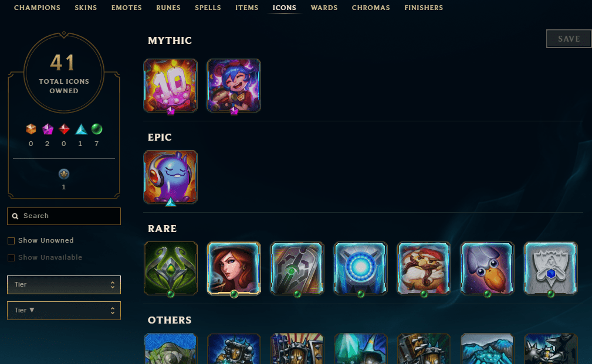Click the icon Search input field
Image resolution: width=592 pixels, height=364 pixels.
[64, 216]
